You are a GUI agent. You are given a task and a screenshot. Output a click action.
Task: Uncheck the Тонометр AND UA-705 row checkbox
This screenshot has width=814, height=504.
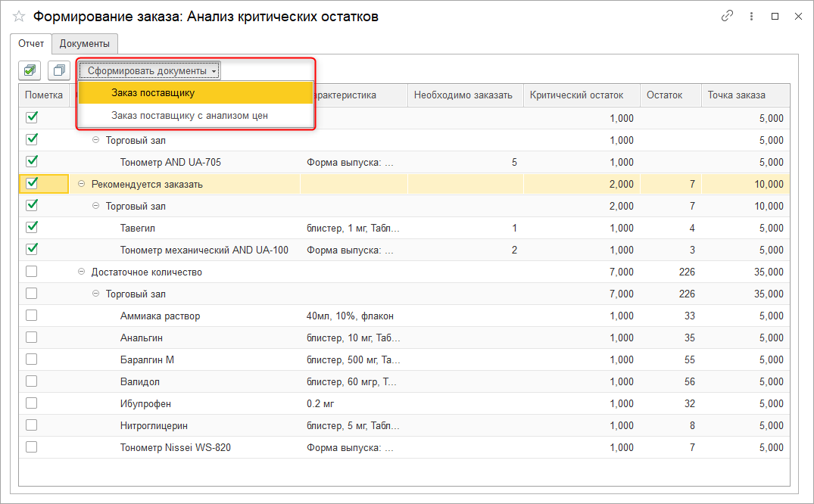click(32, 161)
